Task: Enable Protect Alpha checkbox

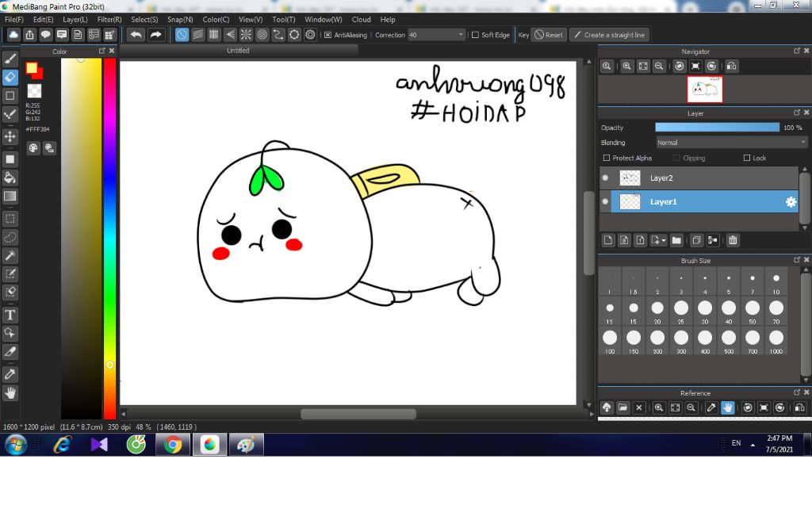Action: (607, 158)
